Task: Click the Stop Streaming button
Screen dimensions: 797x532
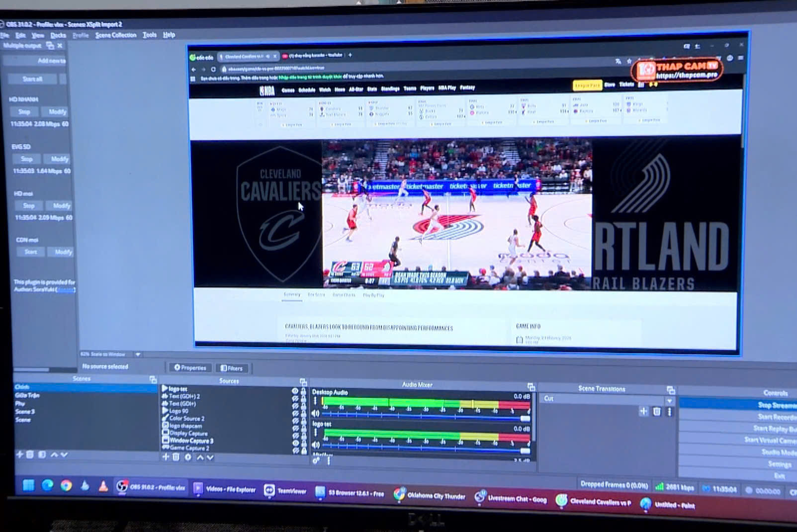Action: [776, 405]
